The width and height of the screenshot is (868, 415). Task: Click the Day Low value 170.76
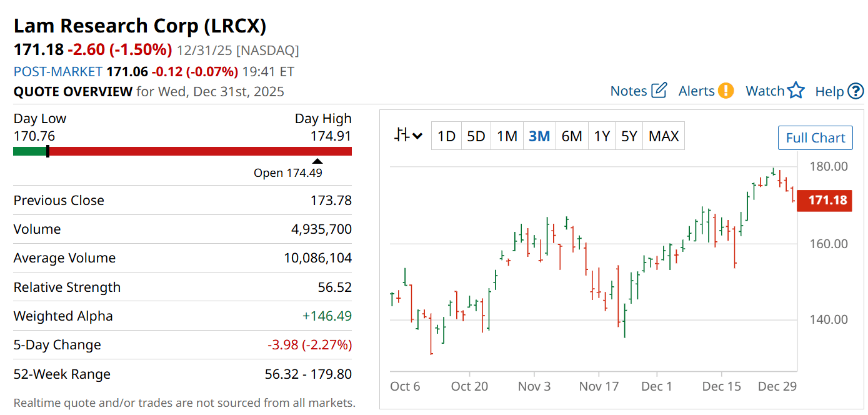point(34,136)
